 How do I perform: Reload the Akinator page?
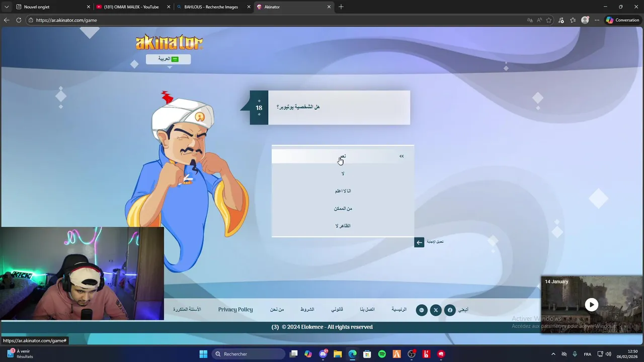19,20
